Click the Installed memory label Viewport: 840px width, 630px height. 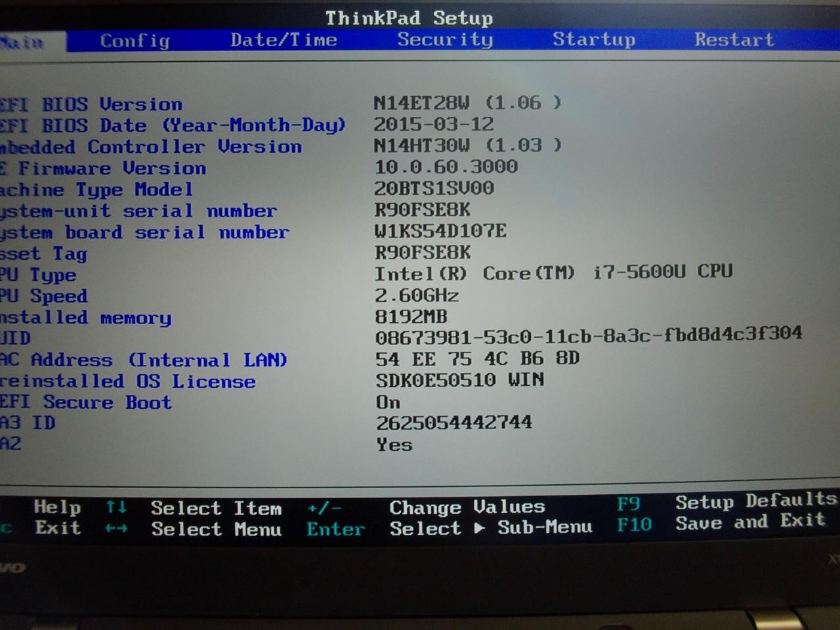[85, 318]
